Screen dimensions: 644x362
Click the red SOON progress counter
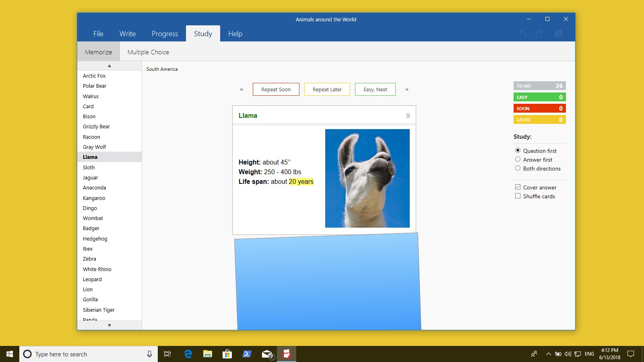[539, 108]
